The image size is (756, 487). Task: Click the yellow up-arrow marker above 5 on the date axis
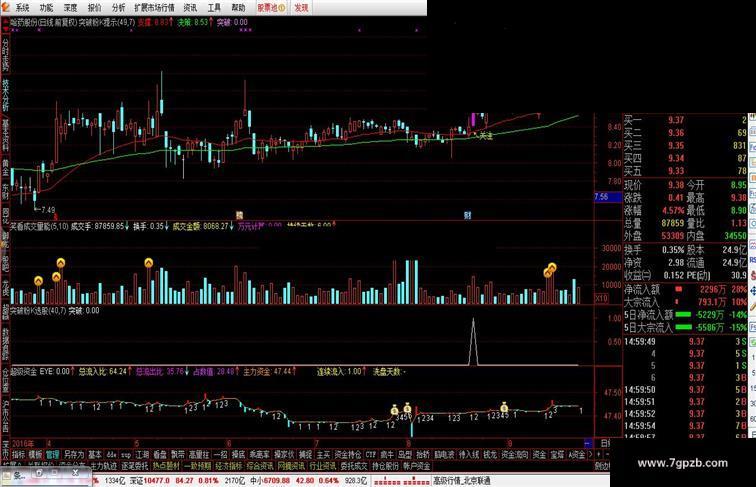(148, 263)
